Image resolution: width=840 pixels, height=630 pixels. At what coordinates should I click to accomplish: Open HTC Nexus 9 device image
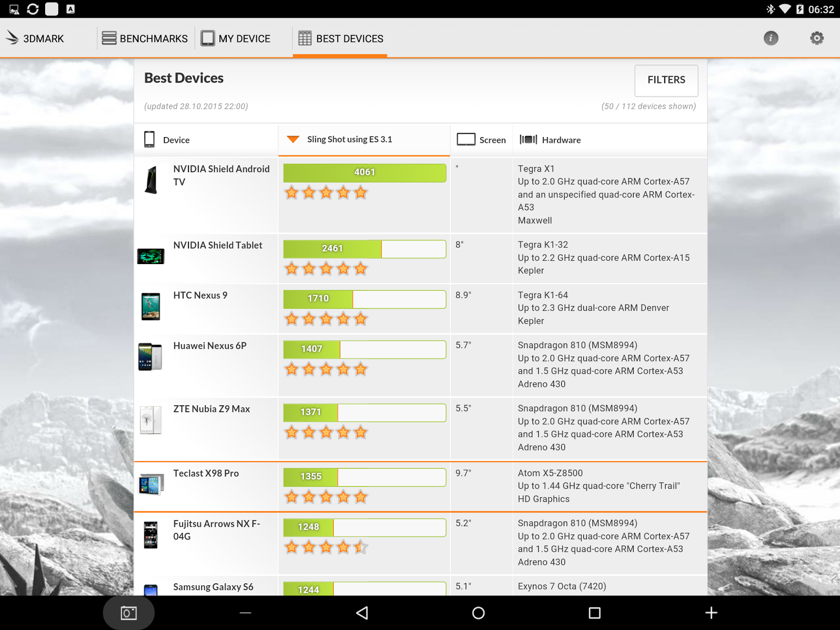[x=151, y=307]
